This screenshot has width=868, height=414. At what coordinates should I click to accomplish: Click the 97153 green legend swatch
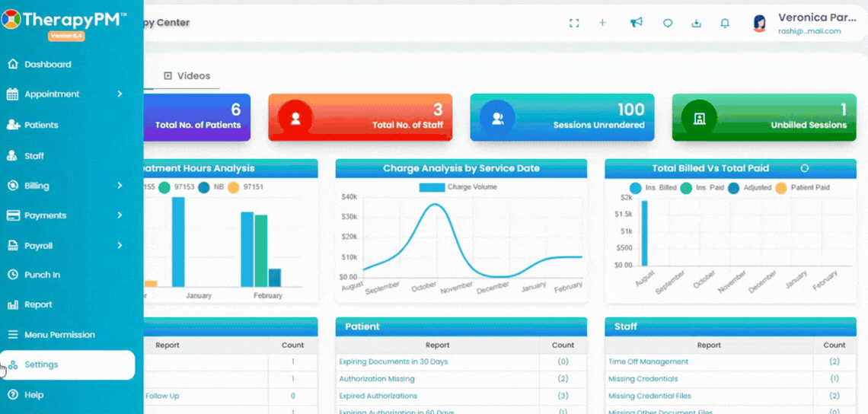pos(164,188)
